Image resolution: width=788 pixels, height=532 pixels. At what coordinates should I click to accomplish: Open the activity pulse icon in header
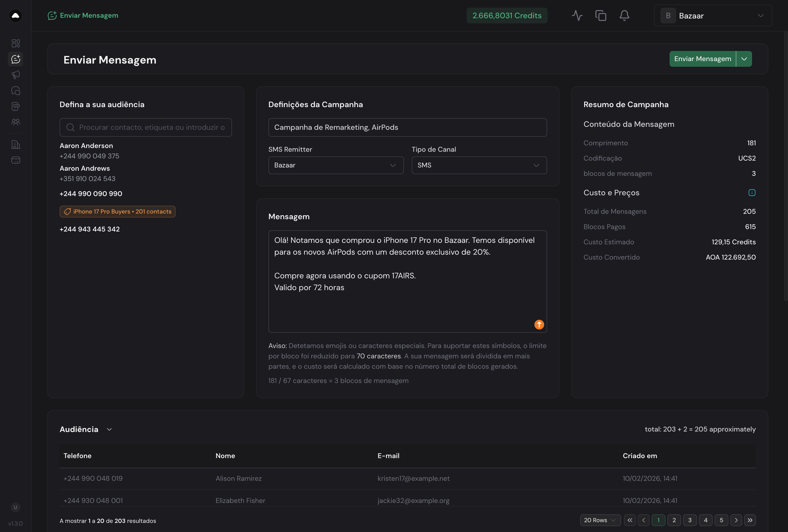click(577, 16)
